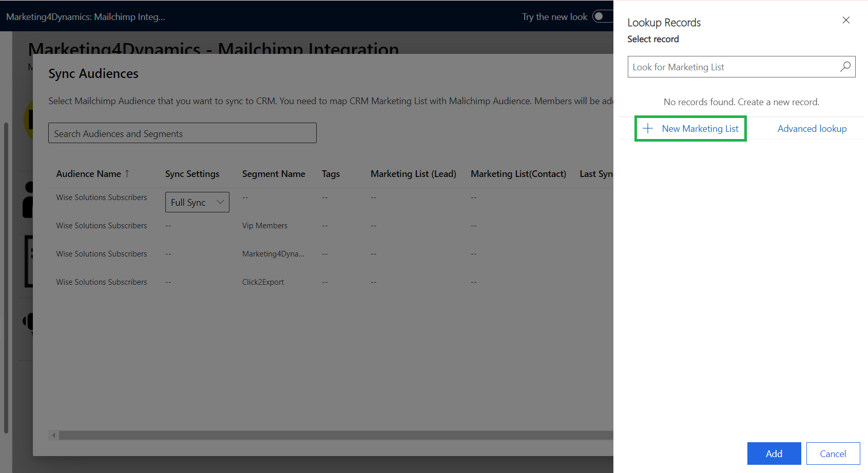Close the Lookup Records panel
Screen dimensions: 868x473
(x=846, y=20)
